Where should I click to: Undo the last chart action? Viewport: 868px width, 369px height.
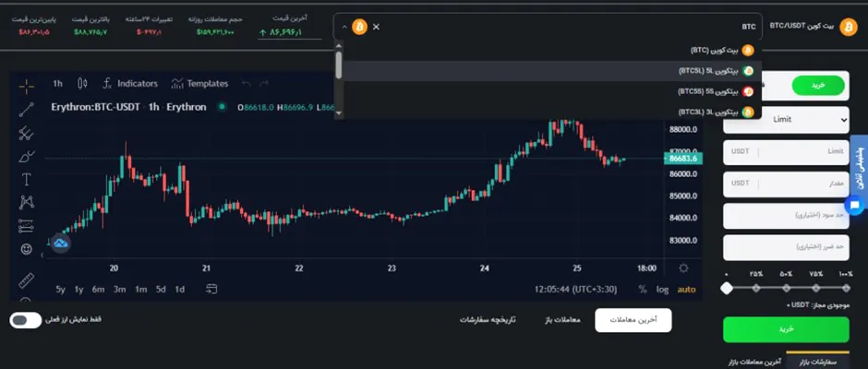[247, 84]
